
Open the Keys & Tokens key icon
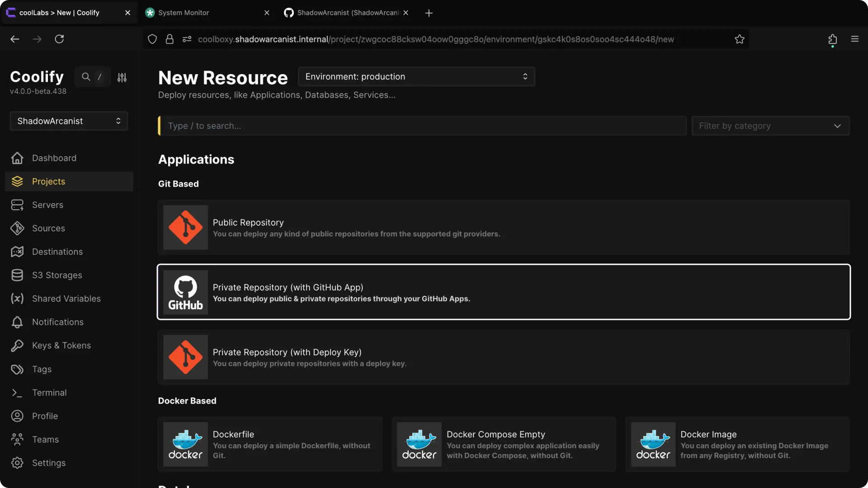click(x=17, y=346)
